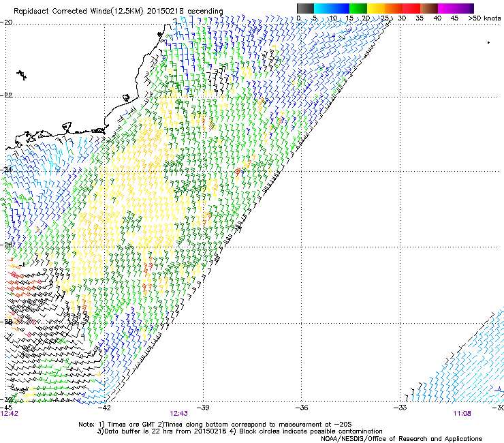Click the '-33' longitude axis label

tap(400, 408)
